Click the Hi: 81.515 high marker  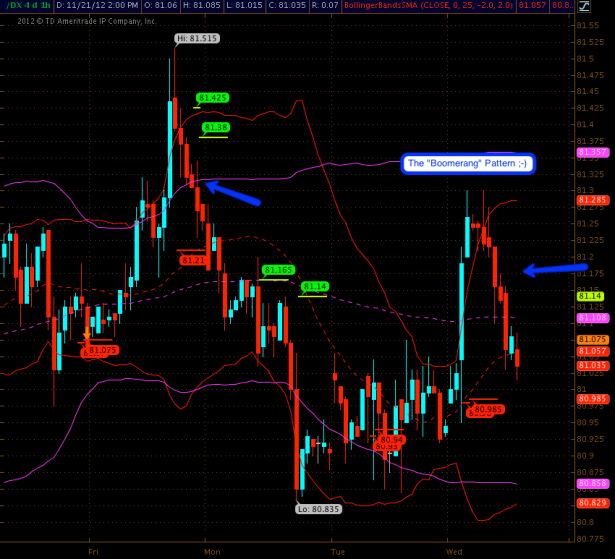pyautogui.click(x=196, y=39)
